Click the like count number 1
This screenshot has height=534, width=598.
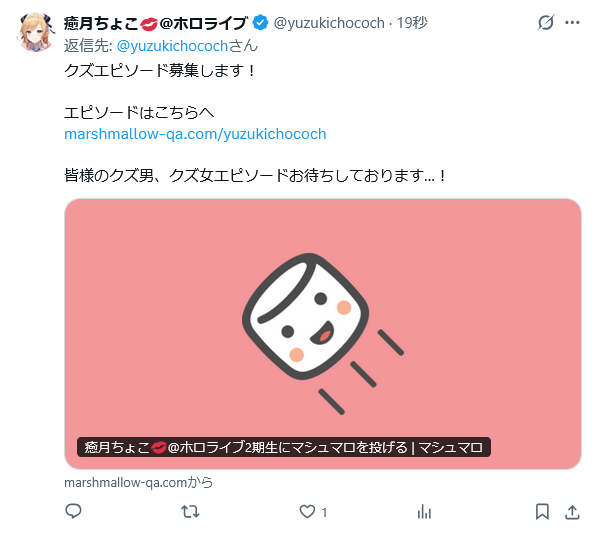324,512
